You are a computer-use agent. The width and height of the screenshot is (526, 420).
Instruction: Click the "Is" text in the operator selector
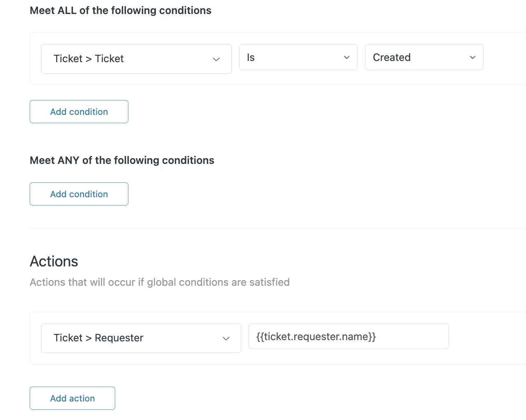coord(251,58)
